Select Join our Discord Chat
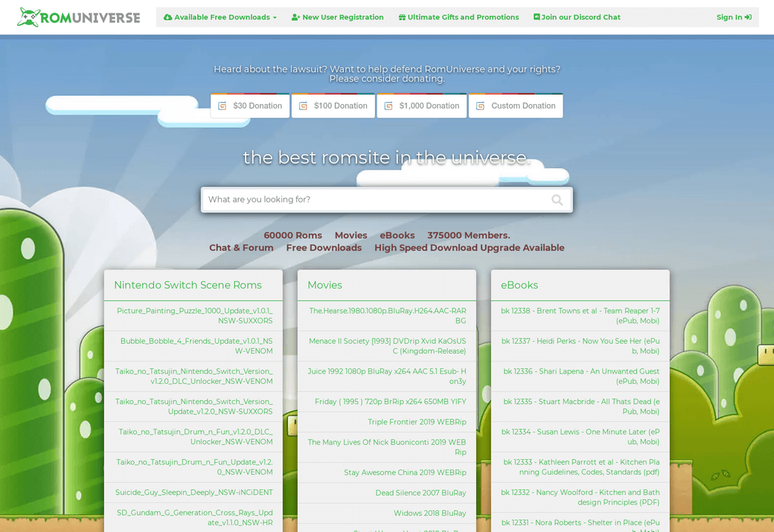 click(x=577, y=17)
